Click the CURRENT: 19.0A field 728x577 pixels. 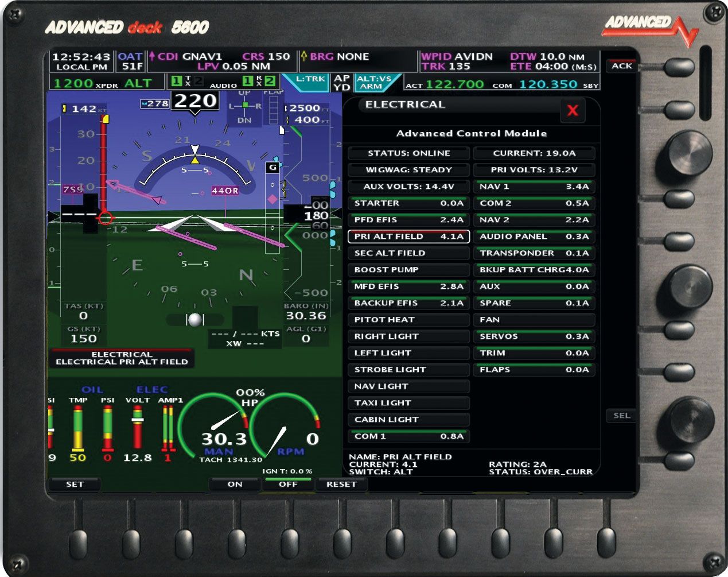click(x=534, y=153)
